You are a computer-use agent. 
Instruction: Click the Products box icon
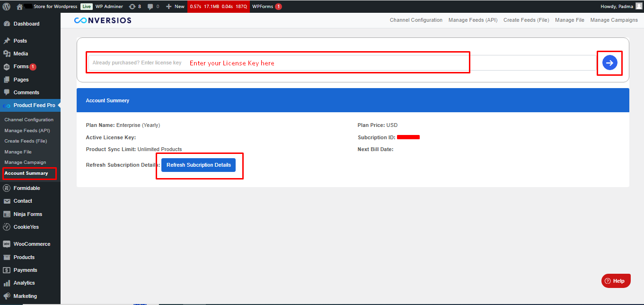tap(7, 257)
